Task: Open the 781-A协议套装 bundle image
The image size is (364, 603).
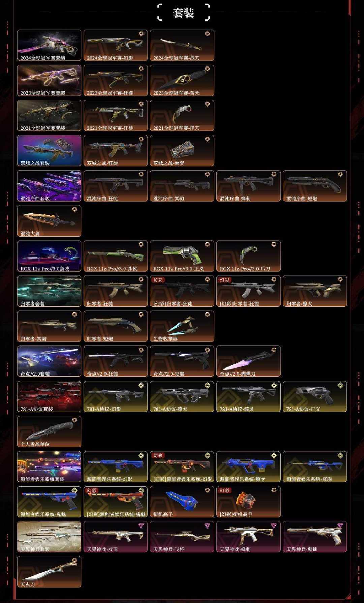Action: point(49,396)
